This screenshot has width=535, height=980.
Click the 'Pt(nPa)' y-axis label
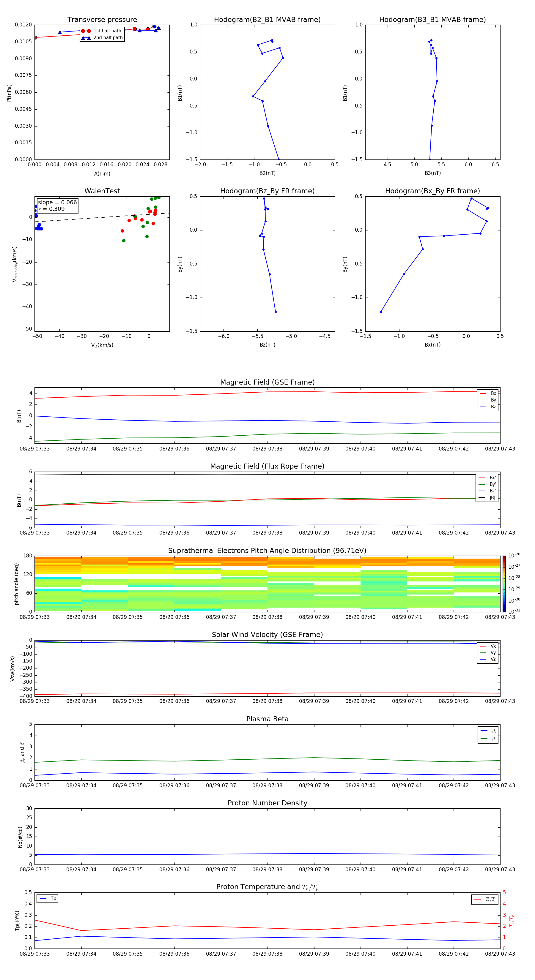pos(9,93)
